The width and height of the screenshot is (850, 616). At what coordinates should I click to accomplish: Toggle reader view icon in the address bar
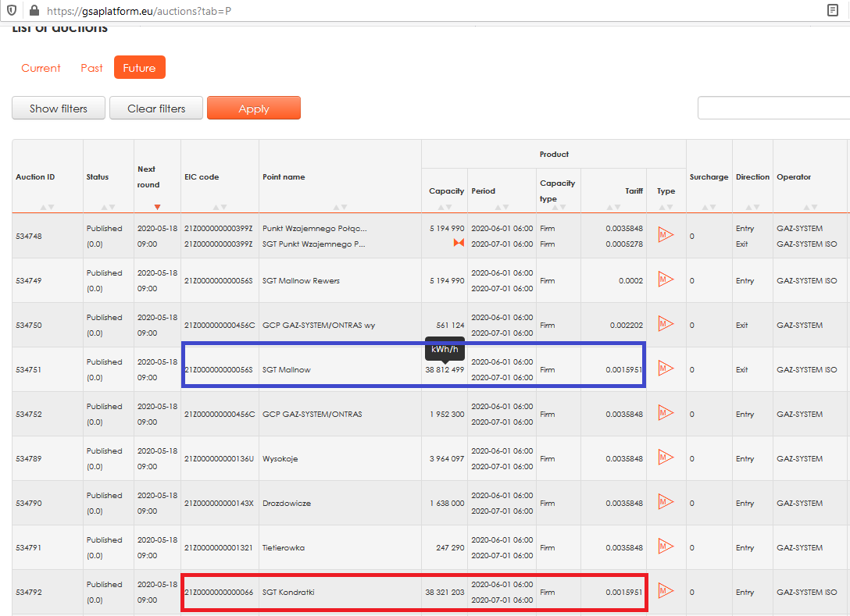pos(833,10)
